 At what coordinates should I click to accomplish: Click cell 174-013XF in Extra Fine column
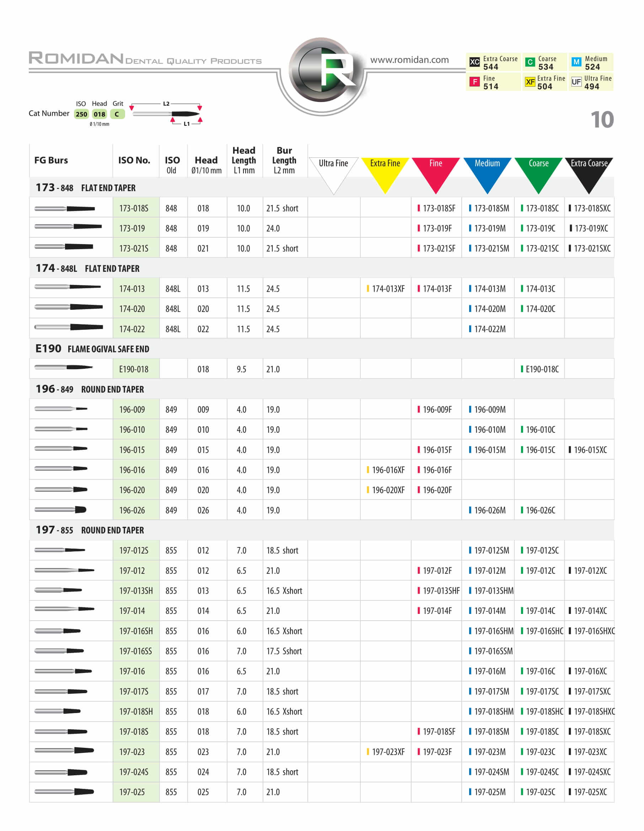pyautogui.click(x=386, y=289)
